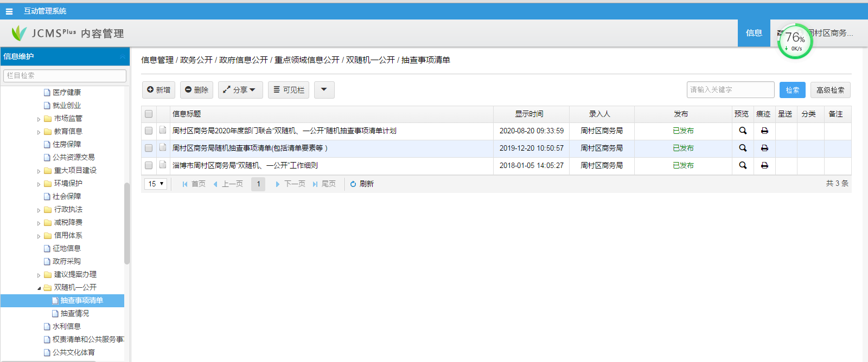
Task: Expand the 环境保护 folder
Action: [39, 184]
